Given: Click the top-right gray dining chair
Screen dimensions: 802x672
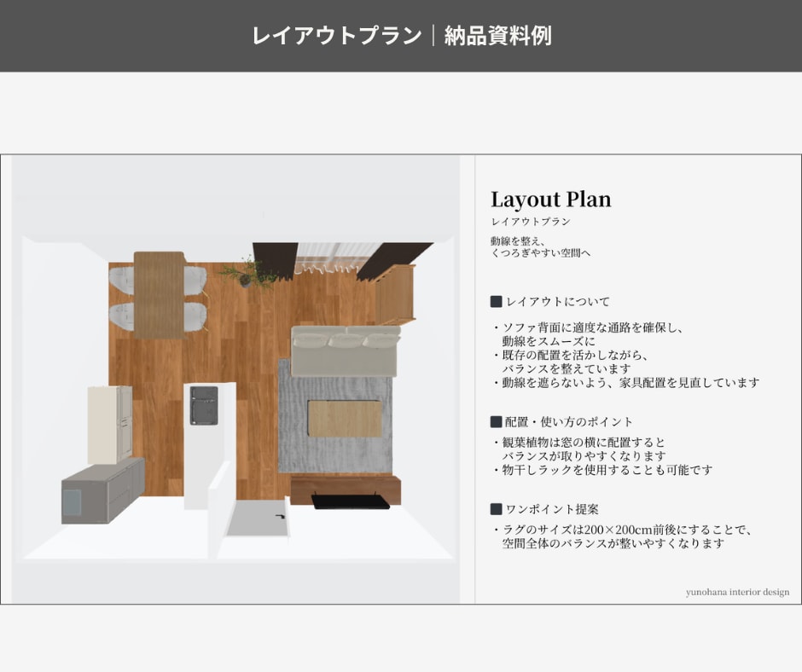Looking at the screenshot, I should click(195, 281).
